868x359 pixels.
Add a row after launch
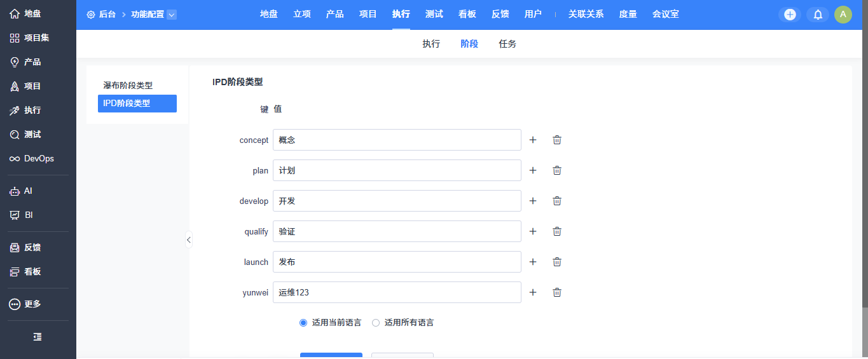click(x=533, y=262)
